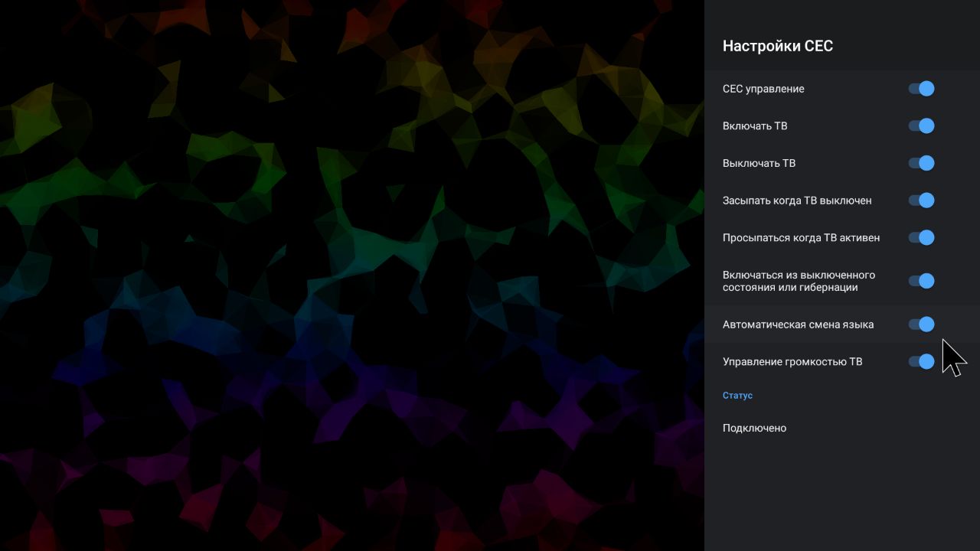980x551 pixels.
Task: Select Автоматическая смена языка text
Action: (798, 324)
